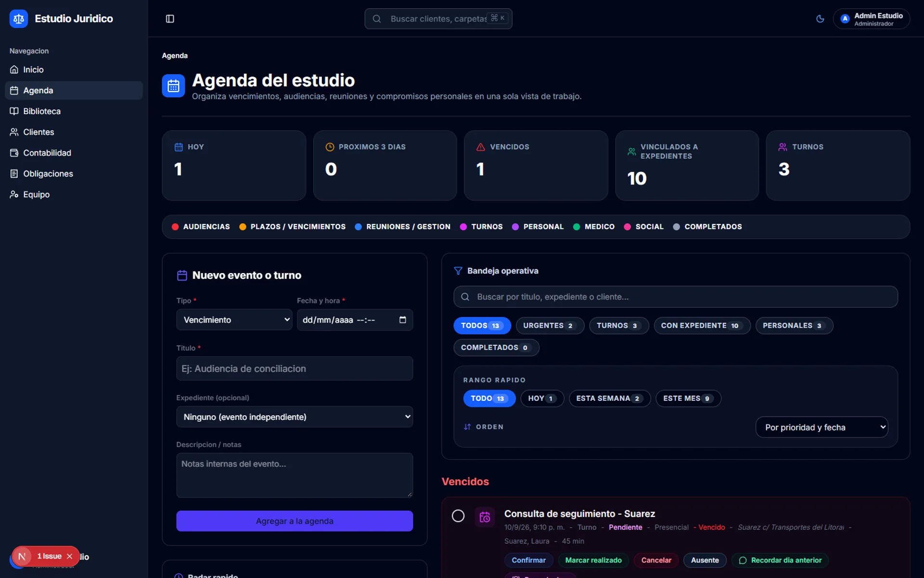The image size is (924, 578).
Task: Select the TODOS 13 filter chip
Action: tap(482, 326)
